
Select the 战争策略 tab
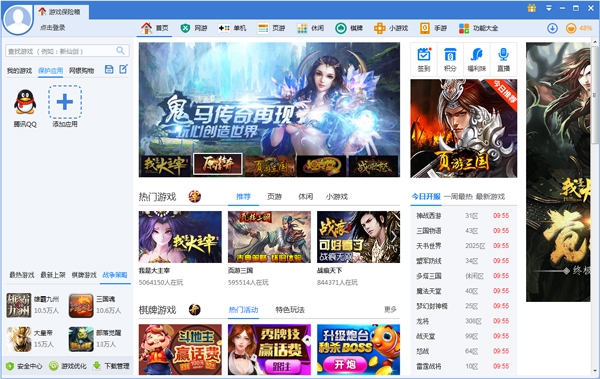pos(115,275)
